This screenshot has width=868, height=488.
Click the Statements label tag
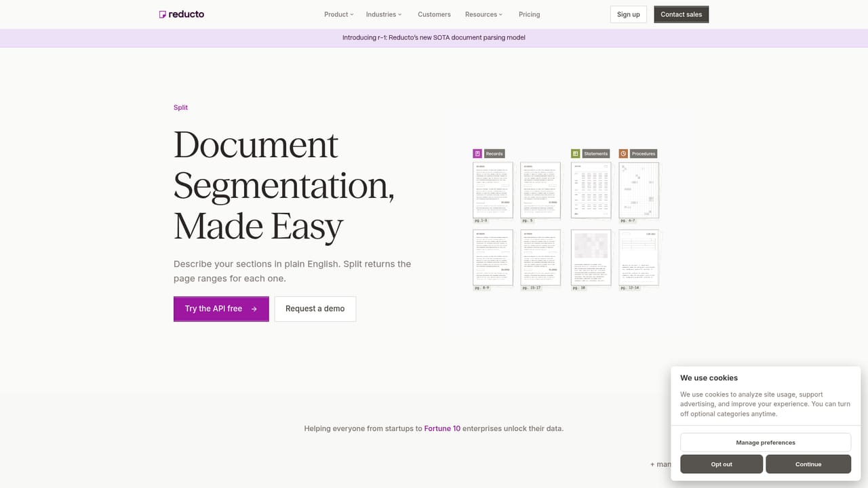[x=596, y=154]
